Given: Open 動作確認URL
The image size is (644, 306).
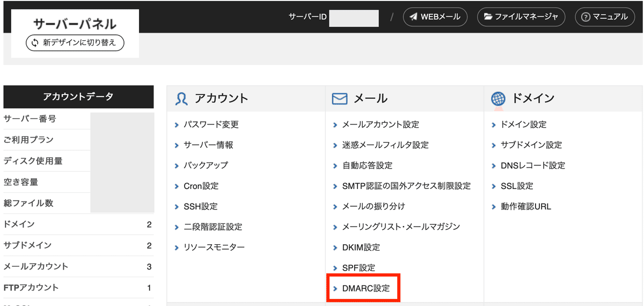Looking at the screenshot, I should tap(526, 206).
